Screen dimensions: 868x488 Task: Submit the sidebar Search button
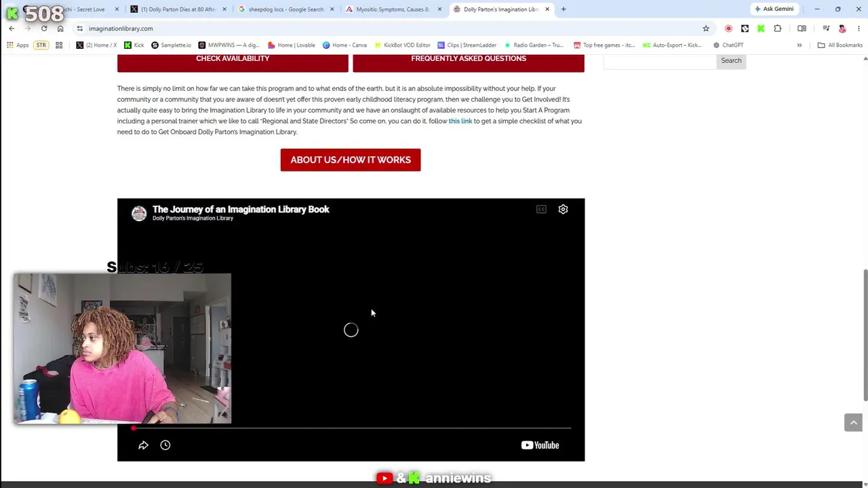[x=731, y=61]
